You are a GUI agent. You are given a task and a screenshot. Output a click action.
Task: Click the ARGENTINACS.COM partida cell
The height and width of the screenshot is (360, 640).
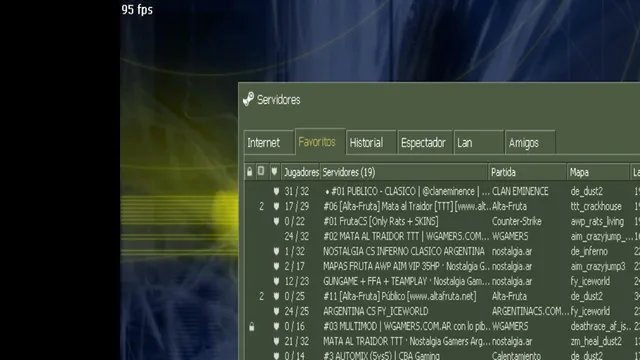click(x=530, y=311)
